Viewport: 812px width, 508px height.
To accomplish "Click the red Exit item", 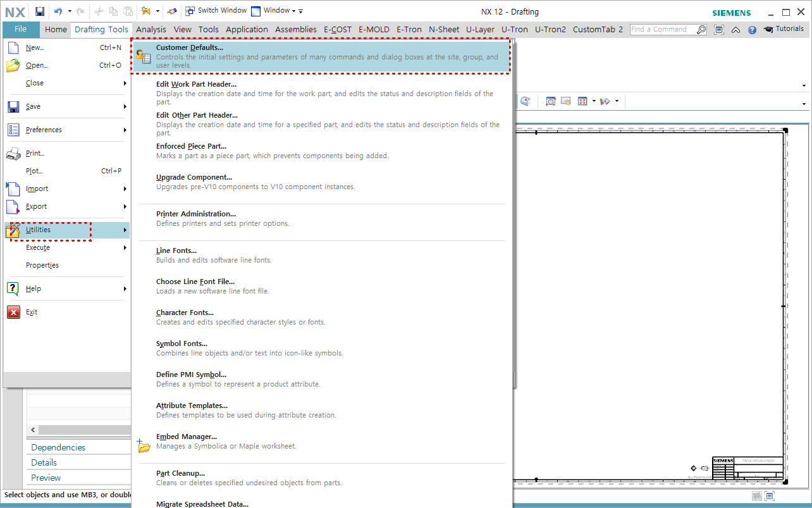I will coord(66,312).
